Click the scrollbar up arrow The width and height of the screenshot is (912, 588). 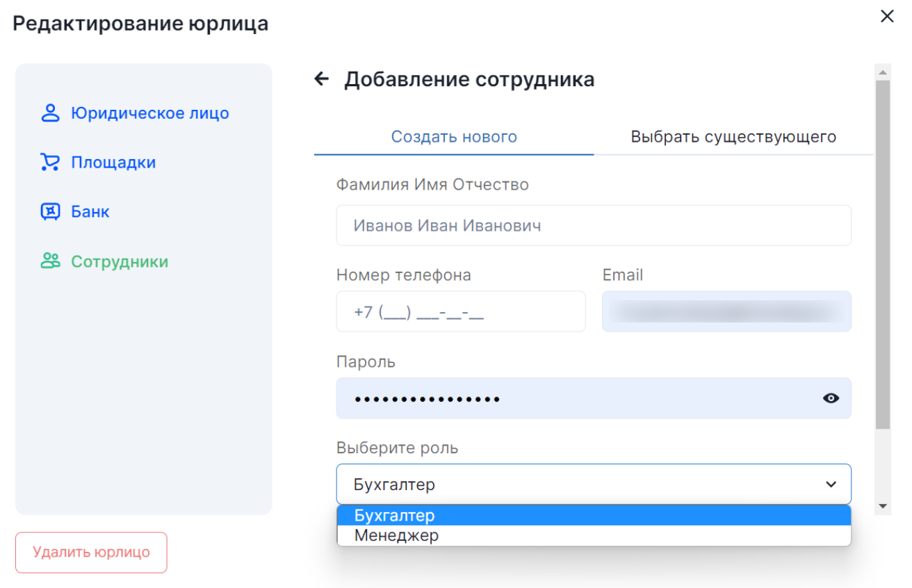pyautogui.click(x=883, y=72)
